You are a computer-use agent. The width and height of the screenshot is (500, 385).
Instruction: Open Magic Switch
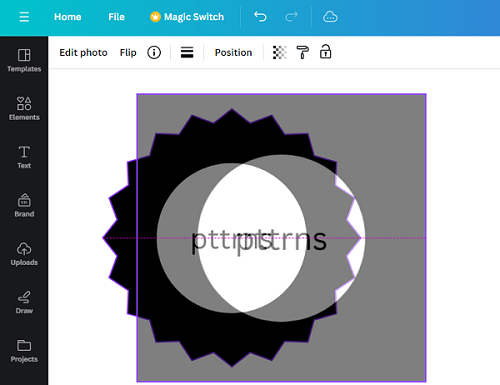tap(187, 17)
